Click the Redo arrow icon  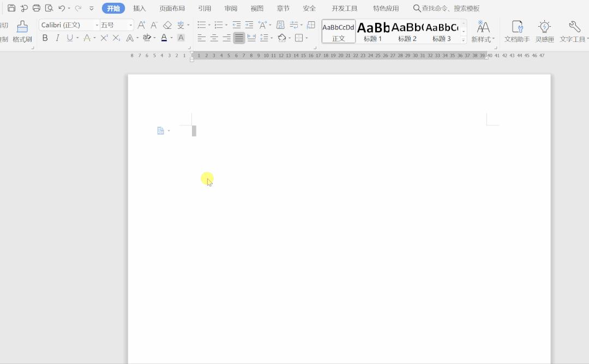[x=78, y=8]
